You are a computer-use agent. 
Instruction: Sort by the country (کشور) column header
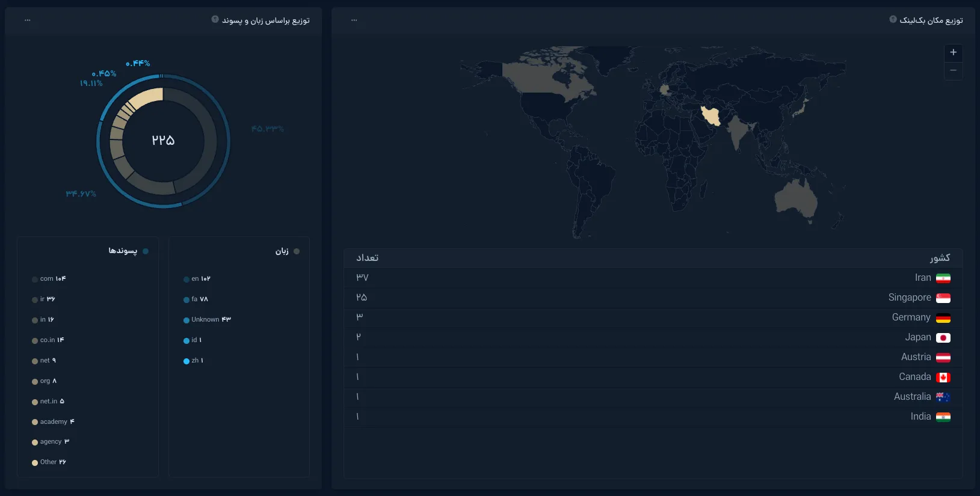(940, 258)
